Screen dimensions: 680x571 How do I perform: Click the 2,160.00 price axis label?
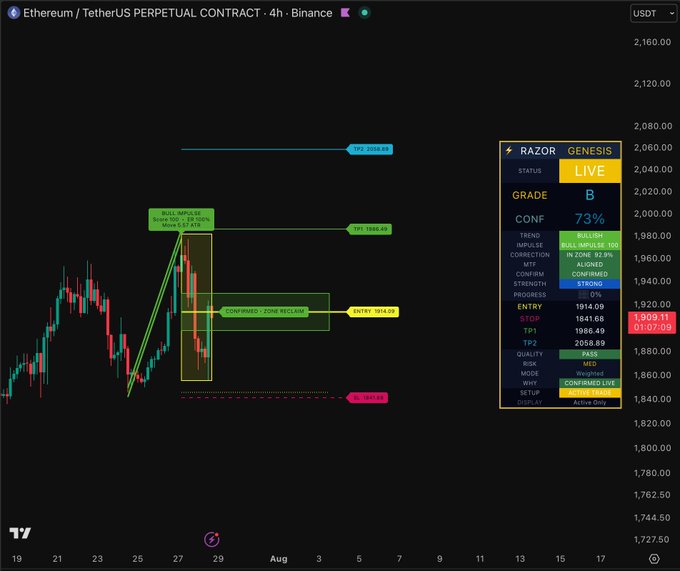tap(652, 42)
